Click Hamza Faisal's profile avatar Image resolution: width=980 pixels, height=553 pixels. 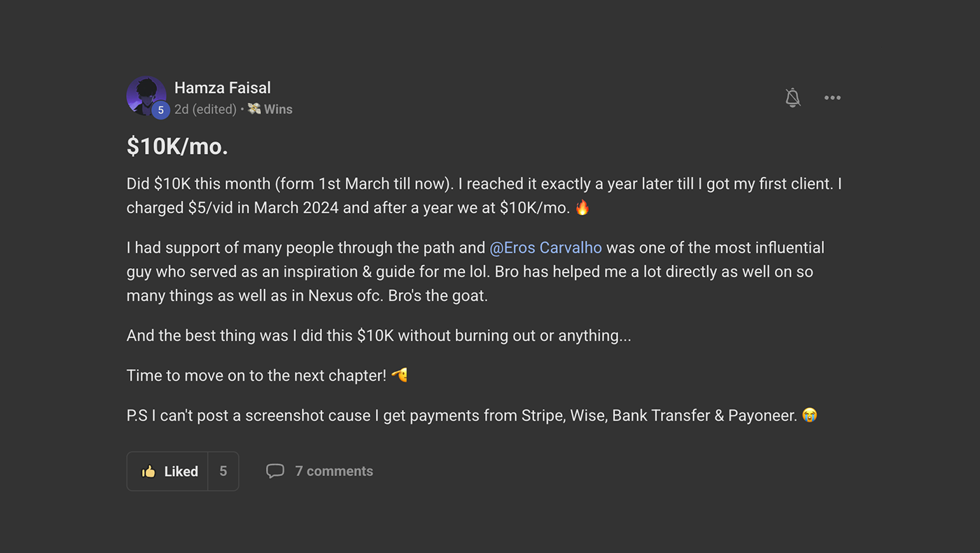pos(146,94)
